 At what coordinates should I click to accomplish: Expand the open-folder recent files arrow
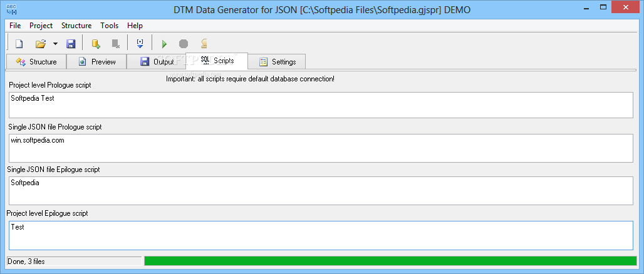(x=55, y=44)
